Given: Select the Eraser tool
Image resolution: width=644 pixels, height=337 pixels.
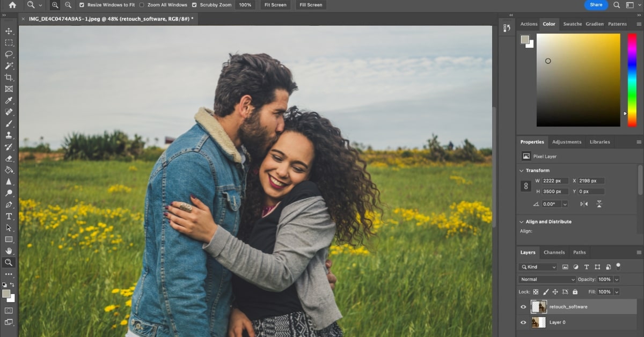Looking at the screenshot, I should (x=9, y=158).
